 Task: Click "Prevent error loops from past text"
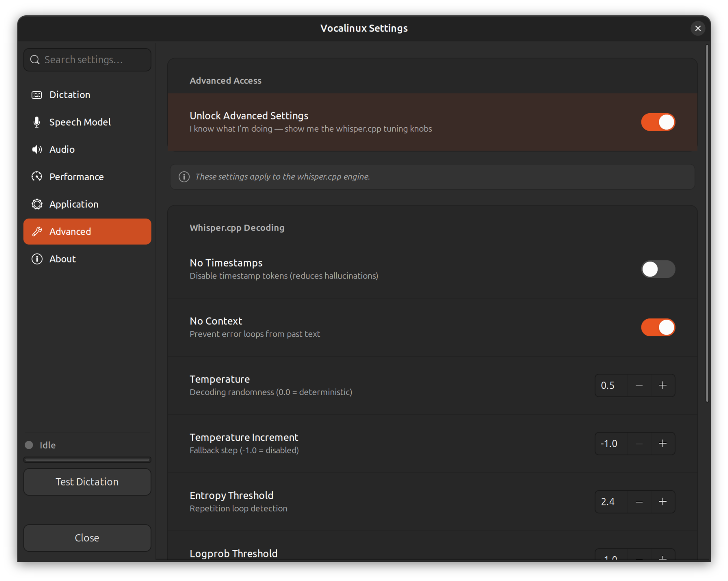point(255,334)
